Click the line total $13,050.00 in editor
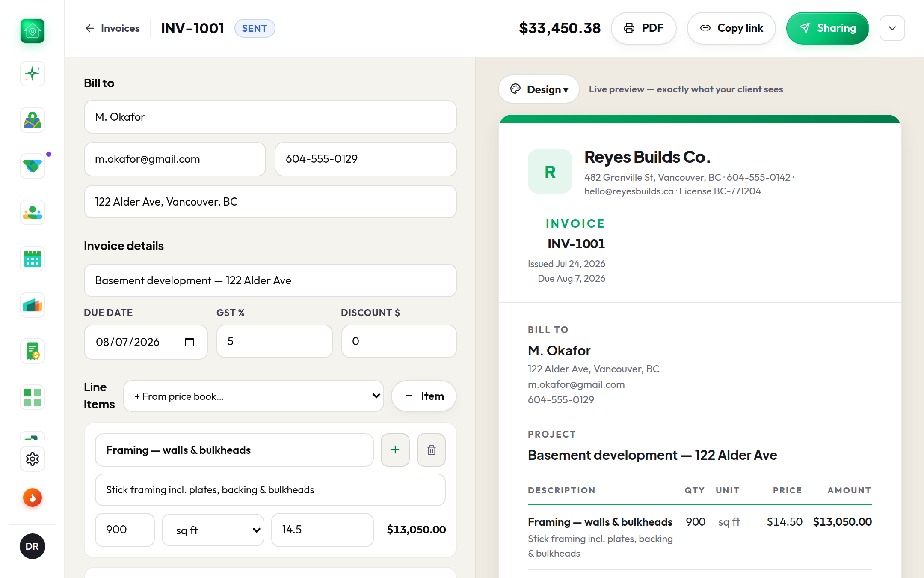Screen dimensions: 924x578 [x=416, y=530]
